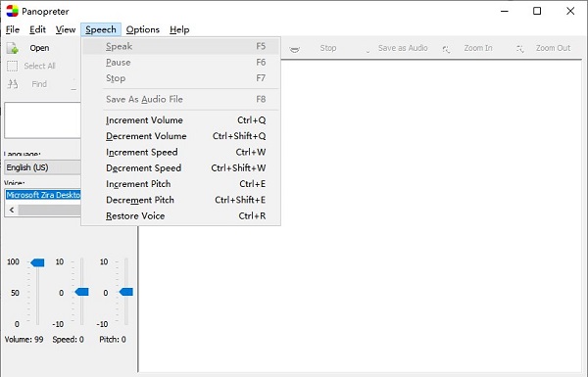The image size is (588, 377).
Task: Select Increment Volume menu entry
Action: click(180, 120)
